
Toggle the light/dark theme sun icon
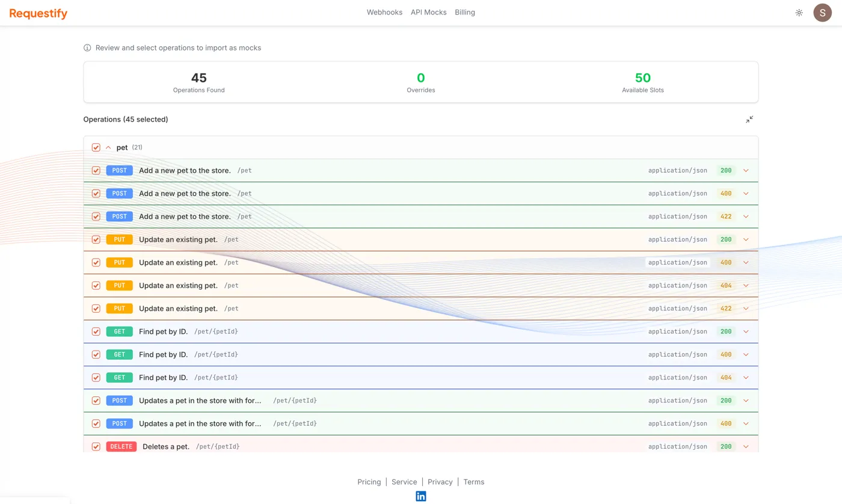point(799,13)
